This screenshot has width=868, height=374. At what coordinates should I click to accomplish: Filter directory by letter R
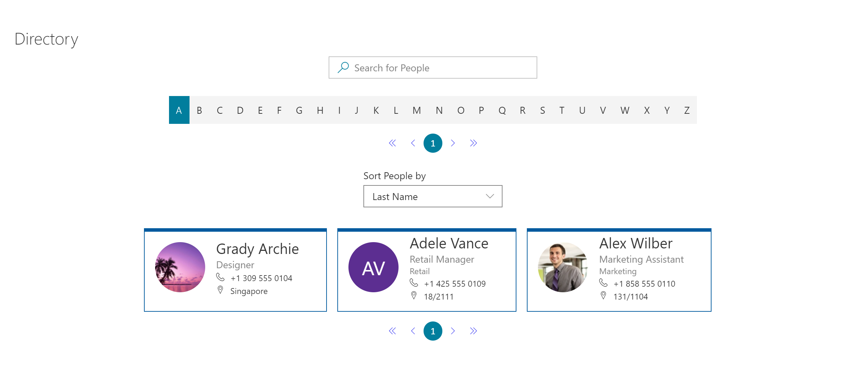[x=523, y=110]
